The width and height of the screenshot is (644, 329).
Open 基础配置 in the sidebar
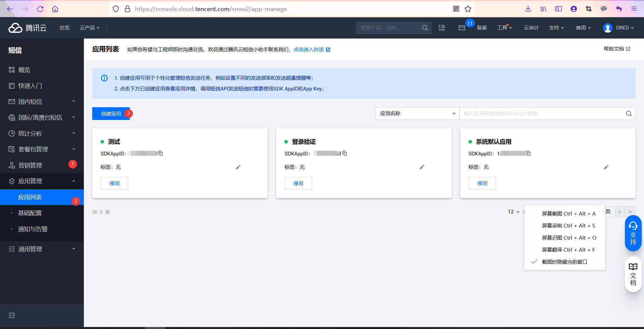42,213
